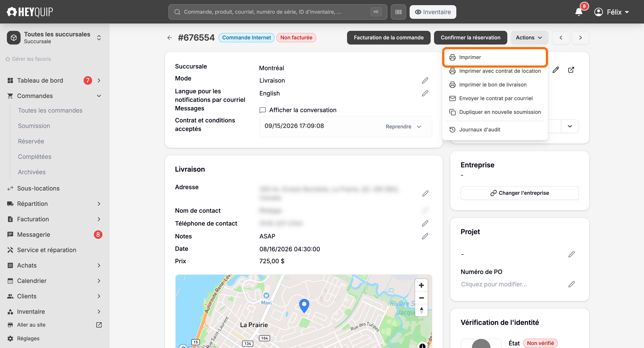The width and height of the screenshot is (644, 348).
Task: Go back using the arrow beside #676554
Action: coord(170,38)
